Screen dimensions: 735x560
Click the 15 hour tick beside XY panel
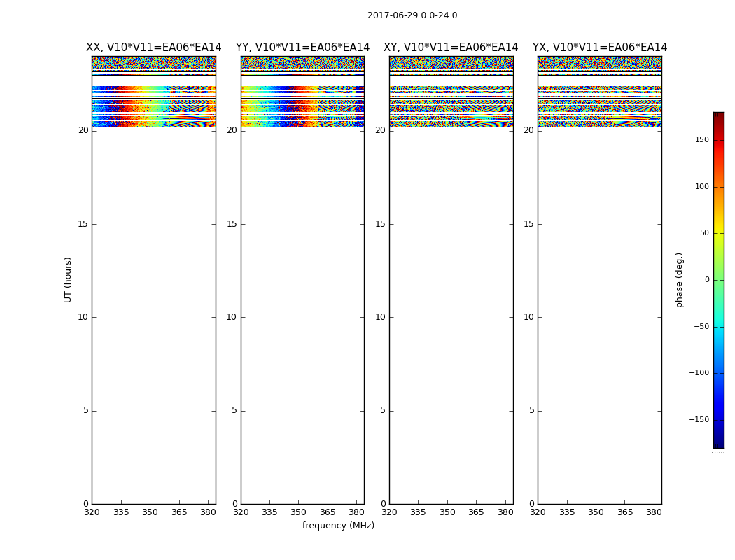(380, 224)
